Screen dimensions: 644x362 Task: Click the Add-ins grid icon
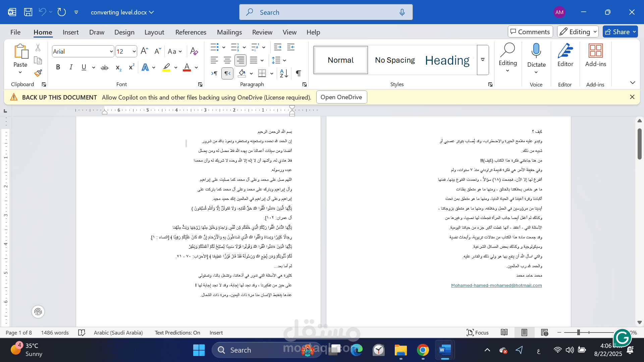click(595, 51)
